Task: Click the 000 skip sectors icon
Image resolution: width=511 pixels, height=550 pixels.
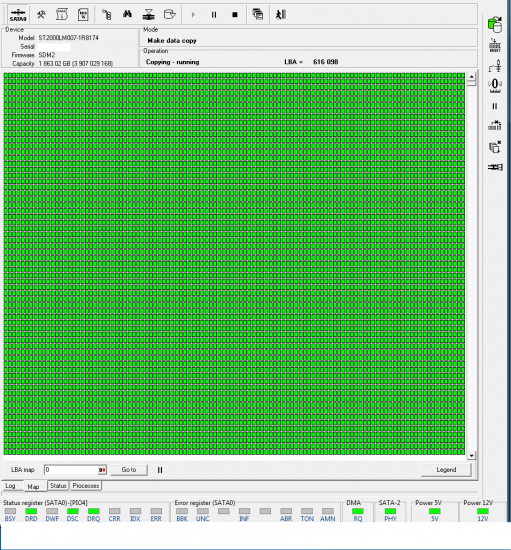Action: click(495, 125)
